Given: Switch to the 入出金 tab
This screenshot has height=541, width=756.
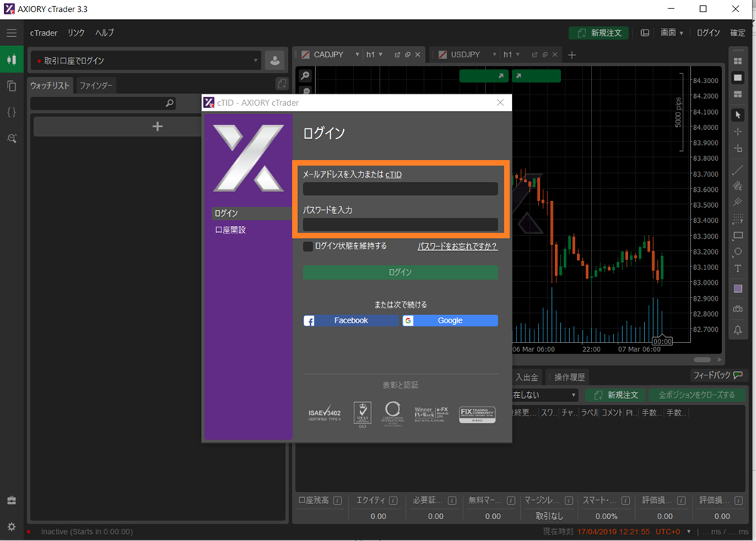Looking at the screenshot, I should tap(526, 377).
